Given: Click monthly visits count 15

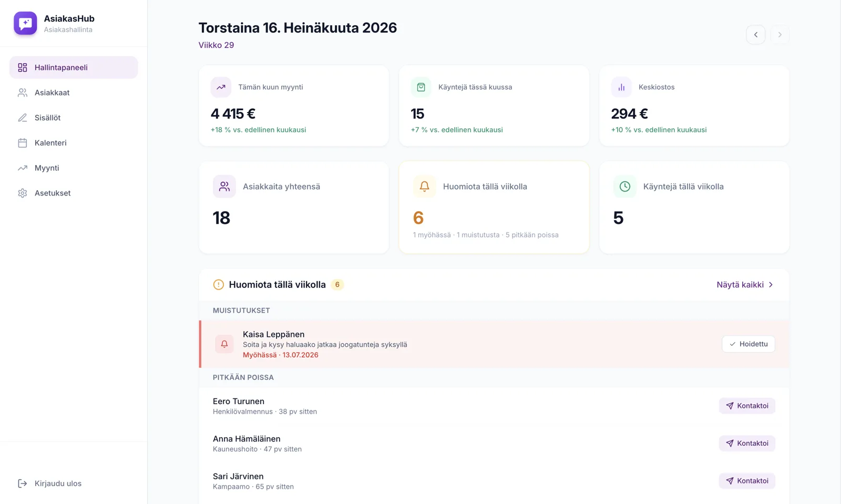Looking at the screenshot, I should (417, 114).
